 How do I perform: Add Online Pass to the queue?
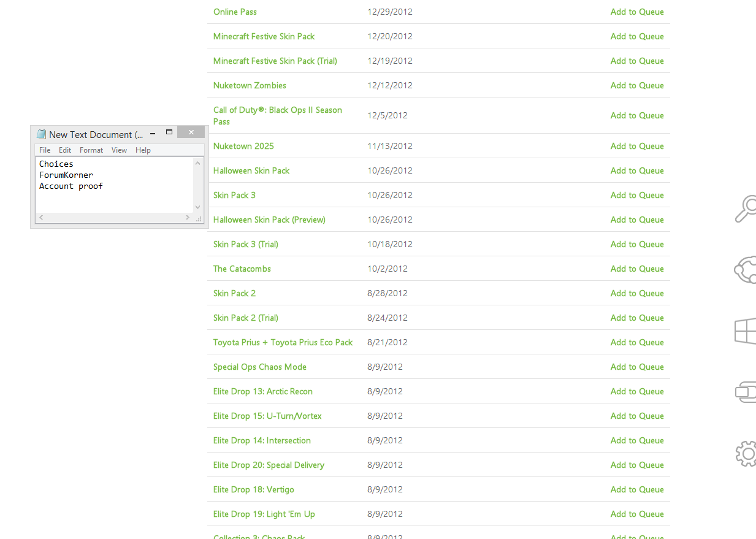(637, 12)
